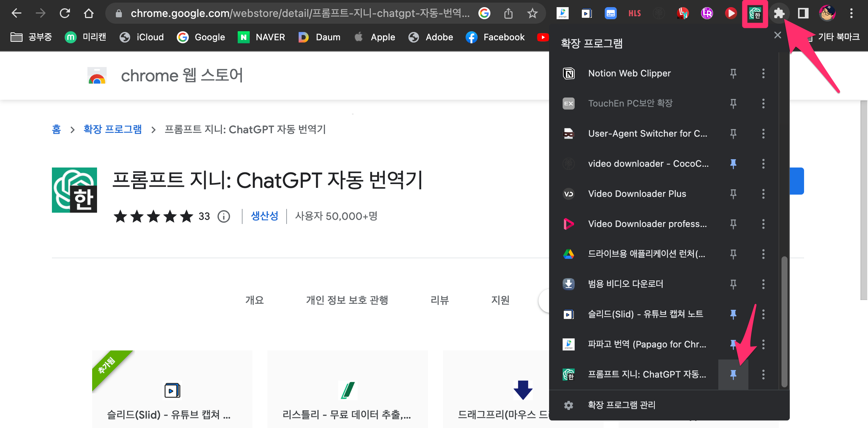Open 확장 프로그램 관리 settings

(621, 405)
